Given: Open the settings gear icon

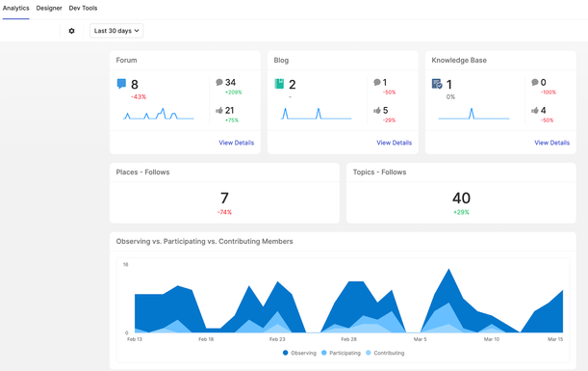Looking at the screenshot, I should (71, 31).
